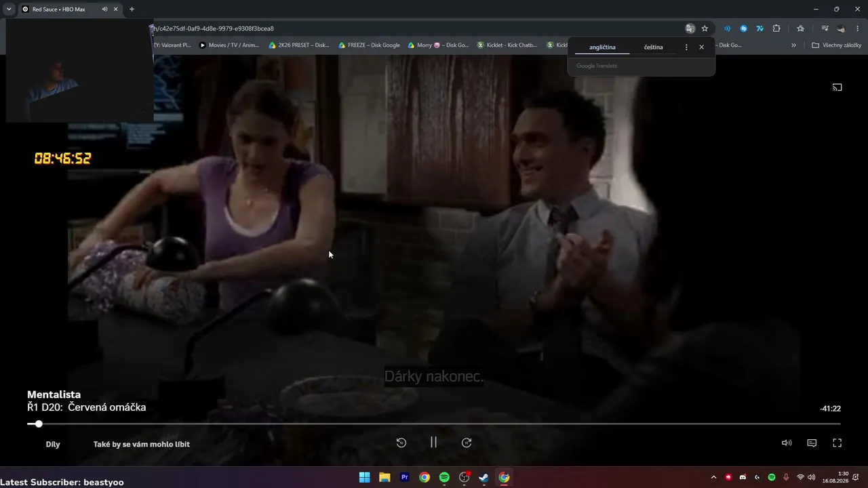Click the microphone tray icon

point(786,477)
